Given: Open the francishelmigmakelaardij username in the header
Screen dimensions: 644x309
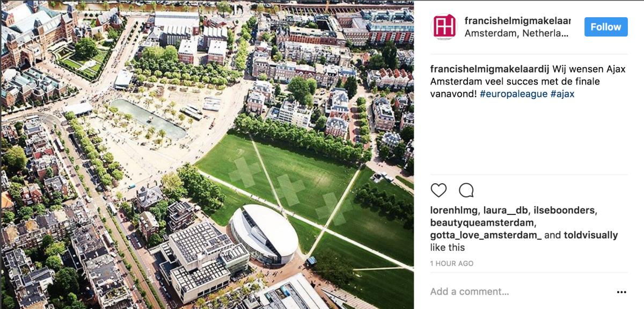Looking at the screenshot, I should (x=517, y=20).
